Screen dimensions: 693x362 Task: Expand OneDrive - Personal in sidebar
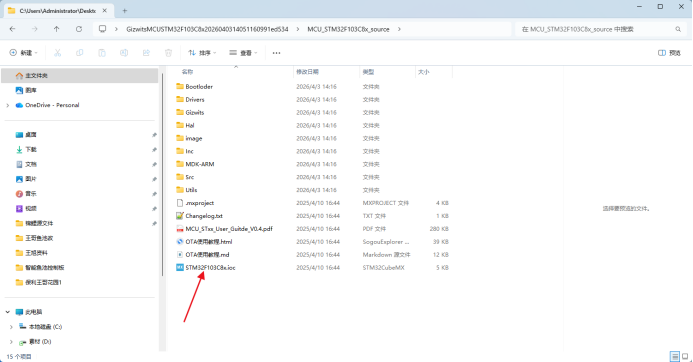[8, 105]
